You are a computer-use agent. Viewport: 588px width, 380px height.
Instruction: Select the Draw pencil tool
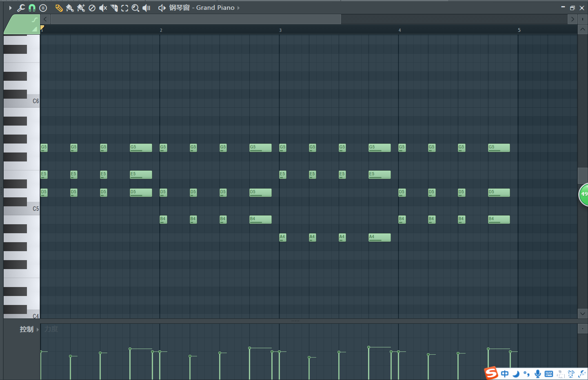(x=59, y=8)
